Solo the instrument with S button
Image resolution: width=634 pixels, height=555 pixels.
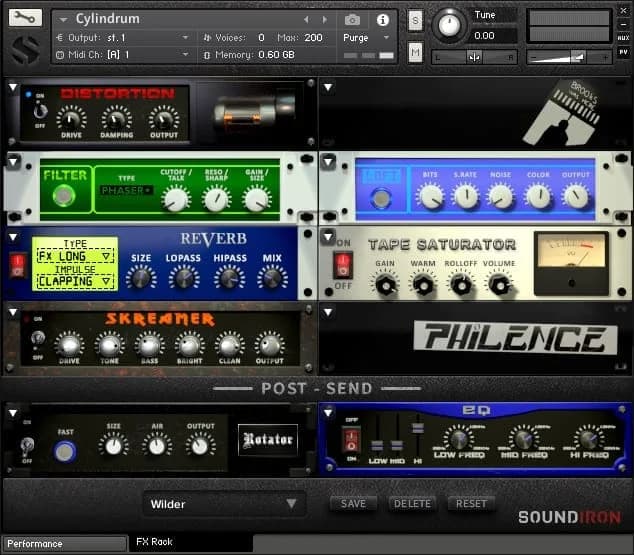click(x=415, y=21)
